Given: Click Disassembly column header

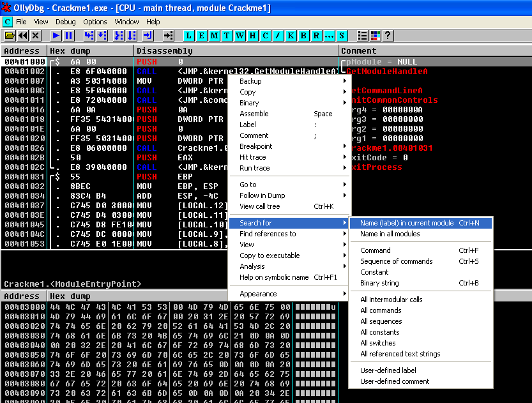Looking at the screenshot, I should [236, 51].
